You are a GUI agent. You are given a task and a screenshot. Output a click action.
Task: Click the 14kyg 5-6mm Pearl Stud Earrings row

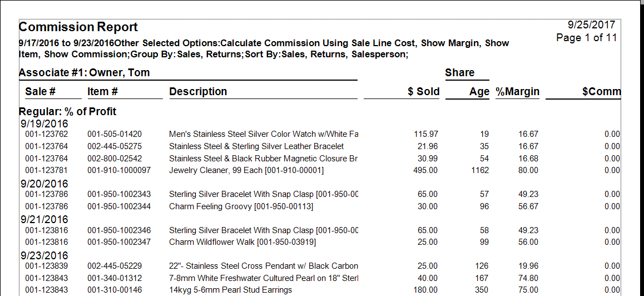(230, 290)
